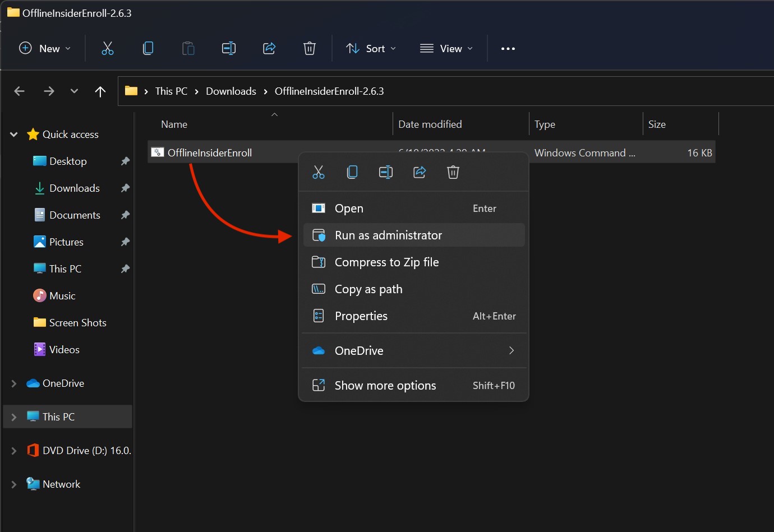Click the pin icon beside This PC
Viewport: 774px width, 532px height.
click(125, 269)
